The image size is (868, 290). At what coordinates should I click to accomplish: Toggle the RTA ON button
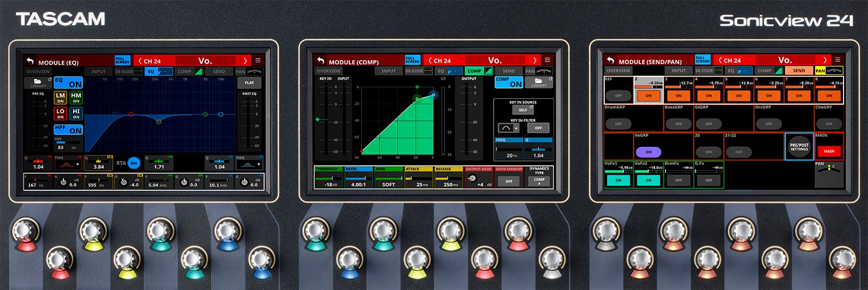[x=133, y=163]
